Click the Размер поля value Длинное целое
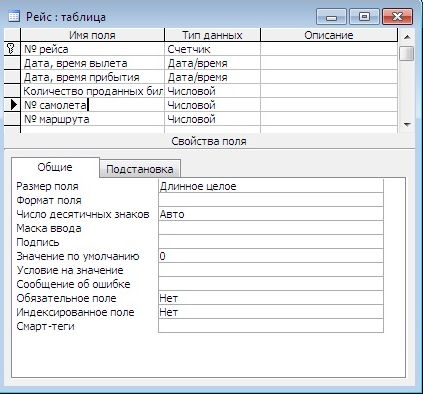Image resolution: width=423 pixels, height=394 pixels. [271, 186]
